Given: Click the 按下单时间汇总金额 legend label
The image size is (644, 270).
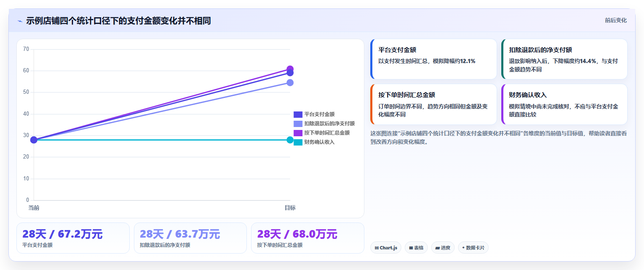Looking at the screenshot, I should pyautogui.click(x=327, y=133).
